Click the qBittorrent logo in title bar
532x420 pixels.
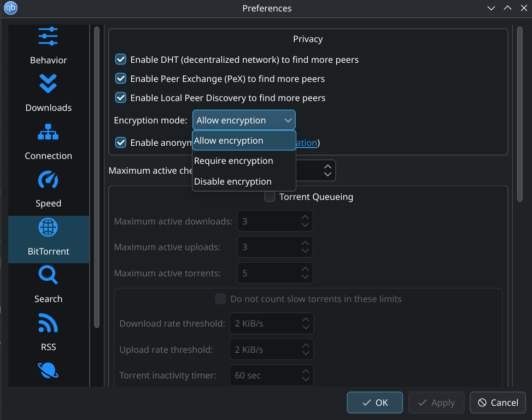point(10,8)
